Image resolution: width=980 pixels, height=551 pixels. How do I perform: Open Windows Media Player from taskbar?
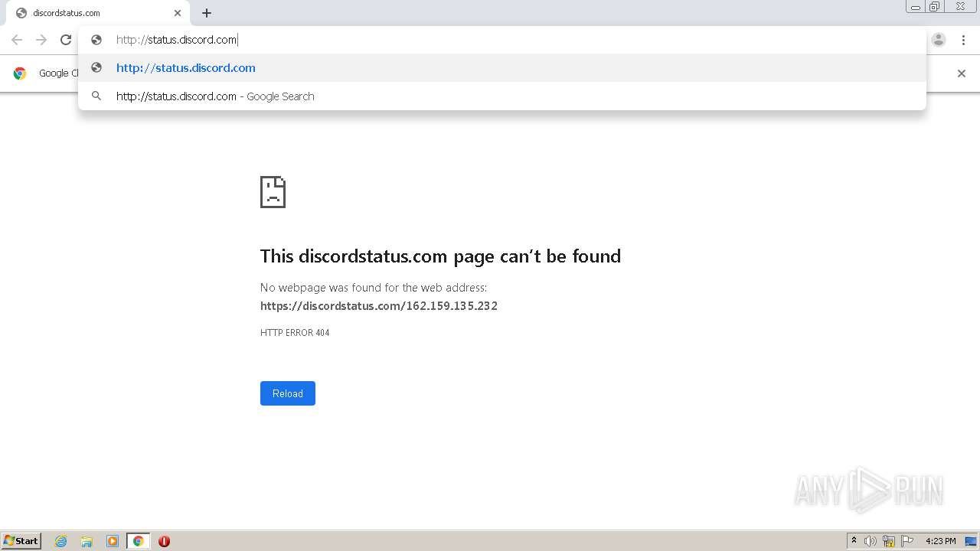[113, 541]
